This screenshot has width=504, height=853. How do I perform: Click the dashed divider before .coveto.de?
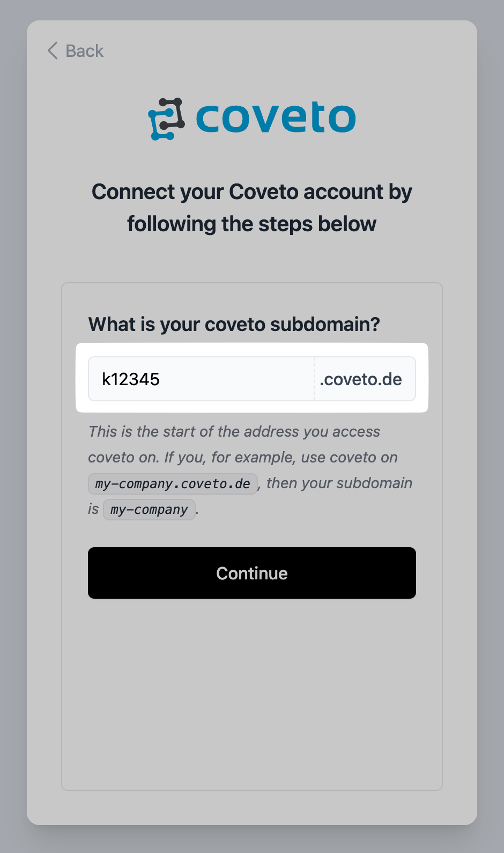[x=314, y=379]
